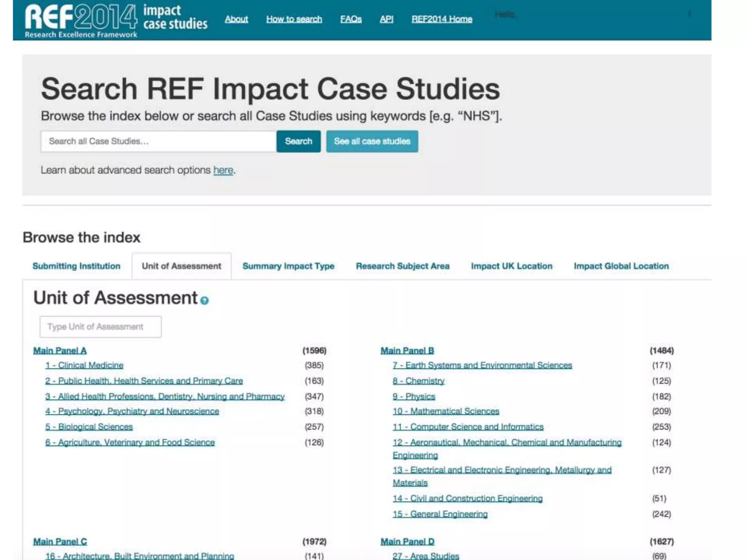Click See all case studies button
Viewport: 747px width, 560px height.
click(372, 141)
